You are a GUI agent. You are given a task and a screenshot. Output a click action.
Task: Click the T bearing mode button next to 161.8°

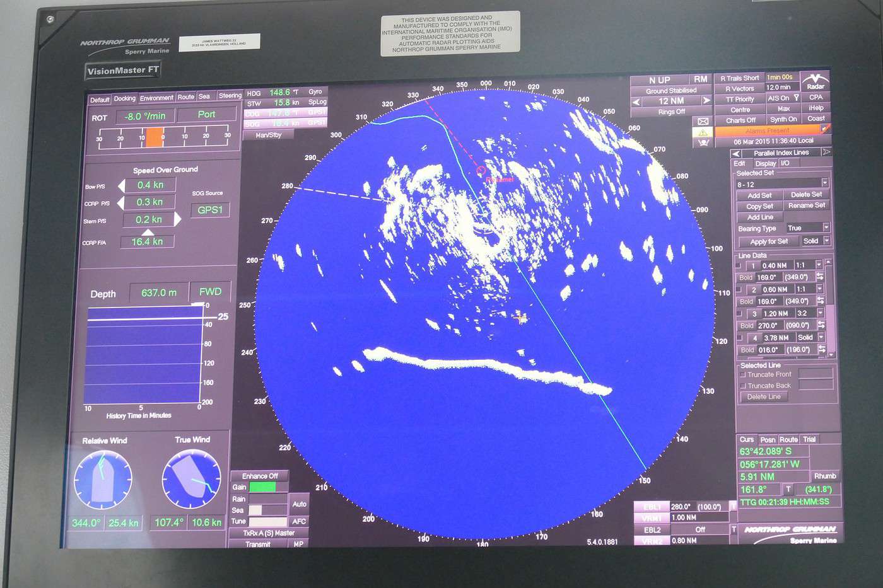tap(788, 489)
